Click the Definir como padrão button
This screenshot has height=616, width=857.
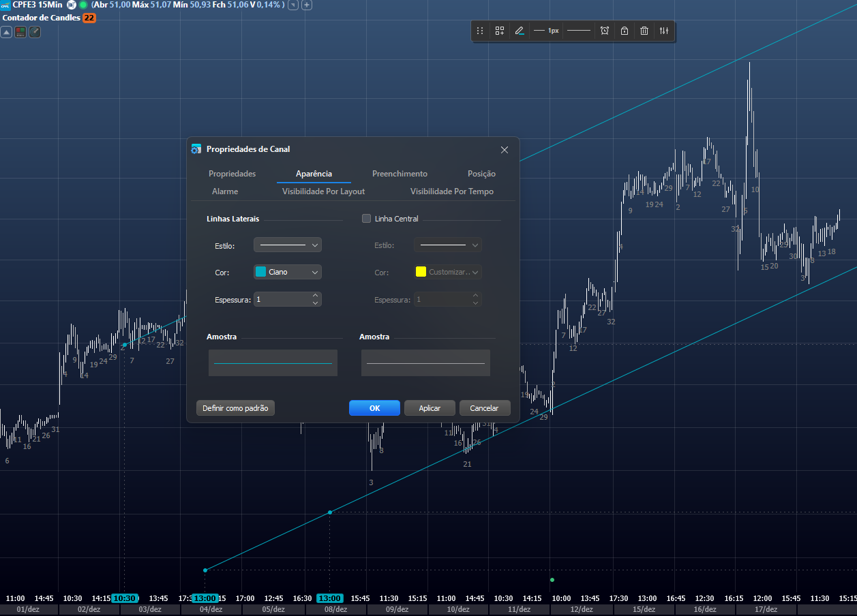click(x=235, y=408)
